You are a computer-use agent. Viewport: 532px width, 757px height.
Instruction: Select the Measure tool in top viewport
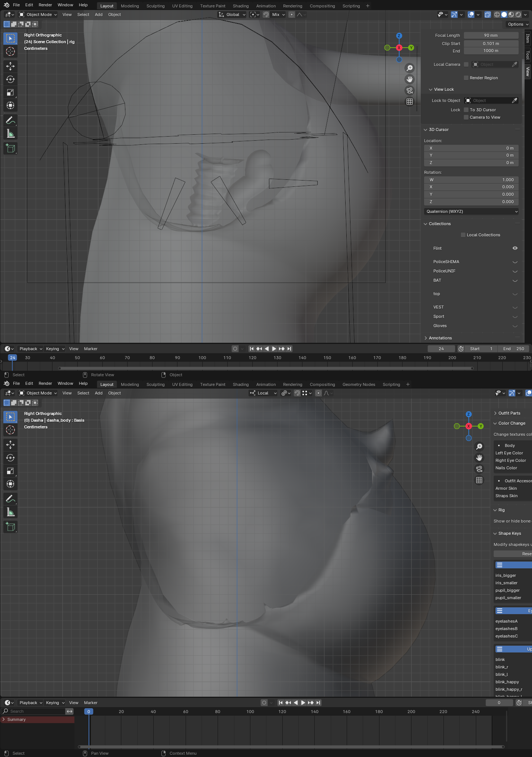(x=10, y=134)
